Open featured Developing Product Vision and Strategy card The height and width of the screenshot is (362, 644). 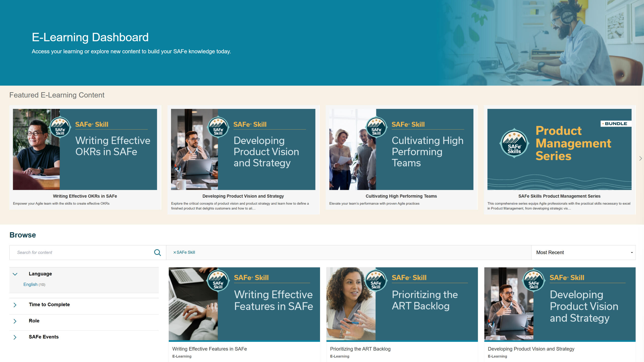243,149
